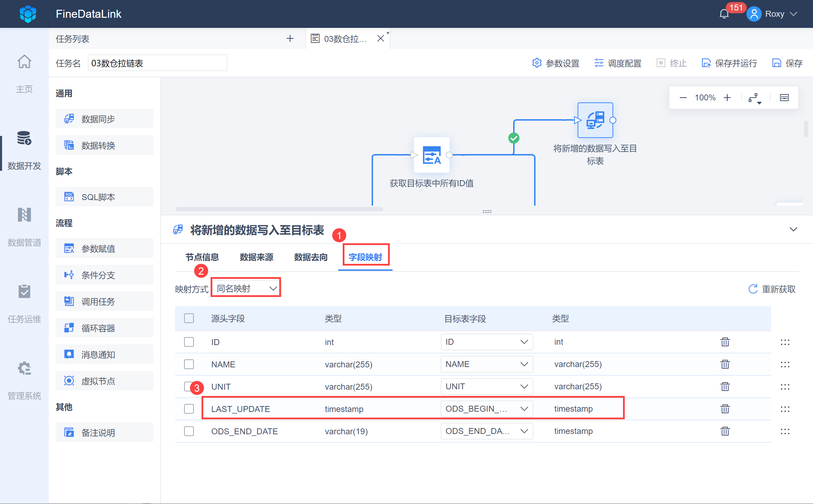
Task: Click the notification bell icon
Action: pos(724,14)
